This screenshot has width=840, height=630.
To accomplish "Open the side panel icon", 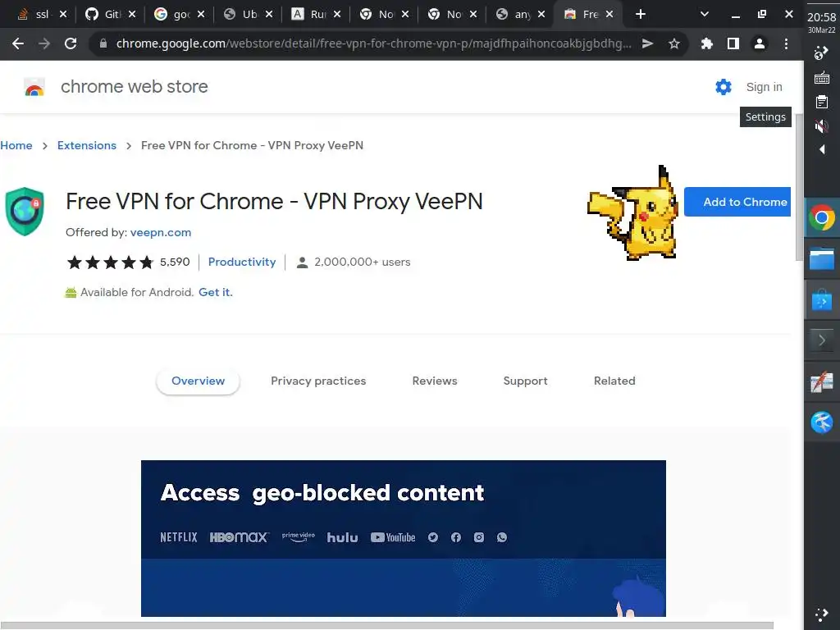I will click(733, 43).
